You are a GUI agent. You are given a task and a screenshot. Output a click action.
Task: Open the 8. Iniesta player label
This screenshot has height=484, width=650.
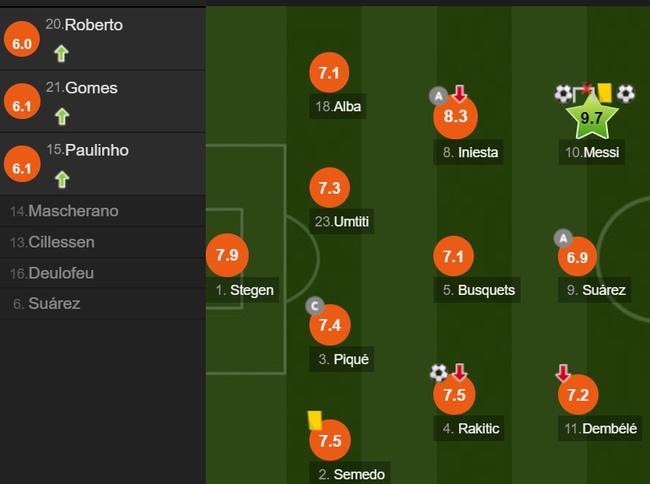[x=468, y=152]
